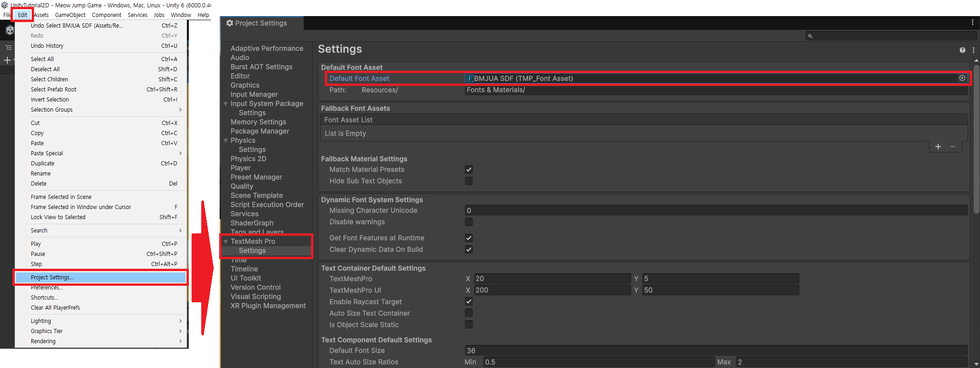Toggle Clear Dynamic Data On Build

click(469, 249)
